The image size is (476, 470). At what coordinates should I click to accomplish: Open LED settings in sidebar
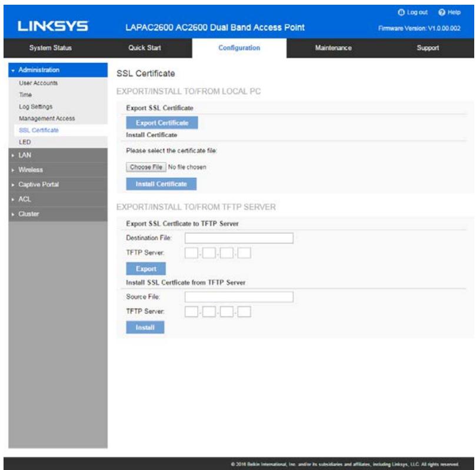[25, 142]
